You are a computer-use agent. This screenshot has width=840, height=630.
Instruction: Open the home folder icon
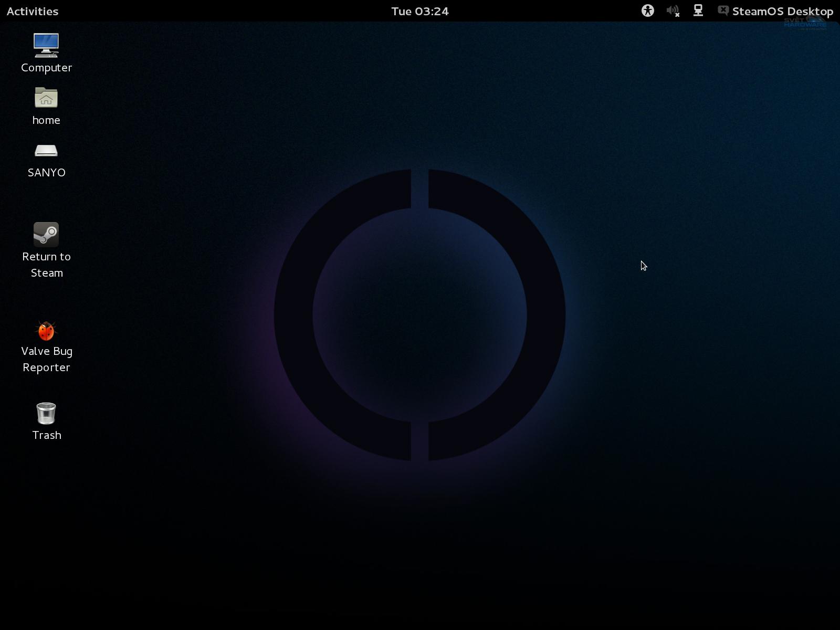[x=46, y=98]
